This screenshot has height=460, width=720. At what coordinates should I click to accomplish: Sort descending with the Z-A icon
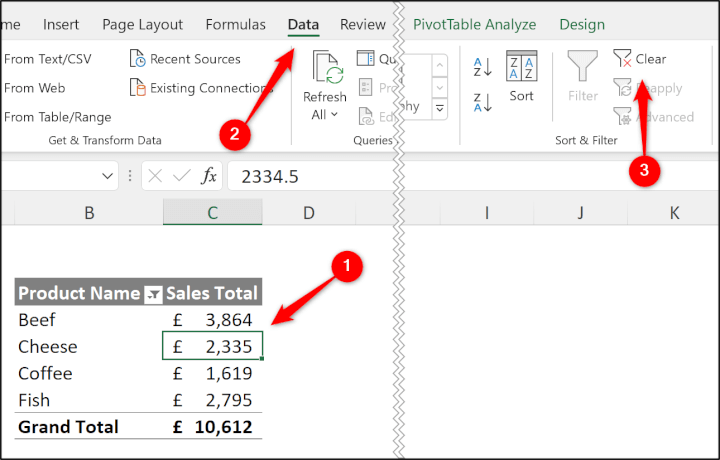(x=482, y=102)
